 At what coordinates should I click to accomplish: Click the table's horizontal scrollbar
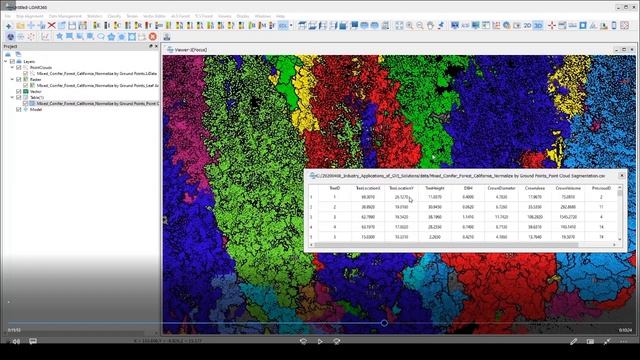[447, 244]
